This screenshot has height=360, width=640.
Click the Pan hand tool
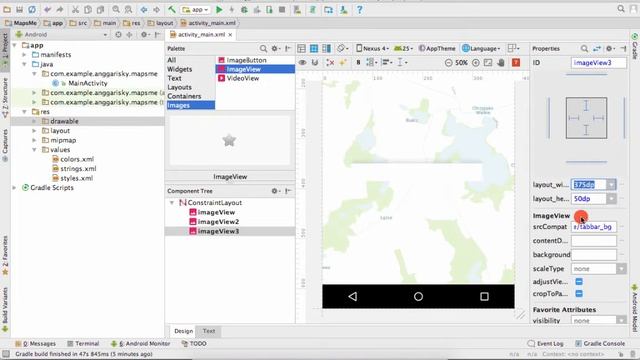pos(501,63)
